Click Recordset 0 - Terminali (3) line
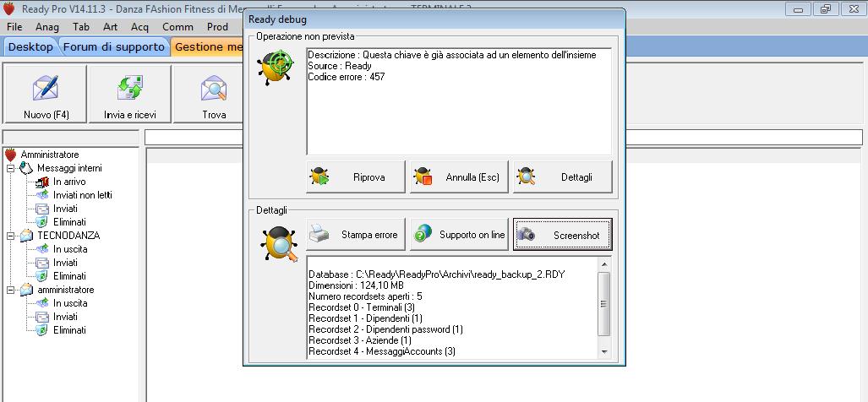The image size is (868, 402). [x=362, y=307]
